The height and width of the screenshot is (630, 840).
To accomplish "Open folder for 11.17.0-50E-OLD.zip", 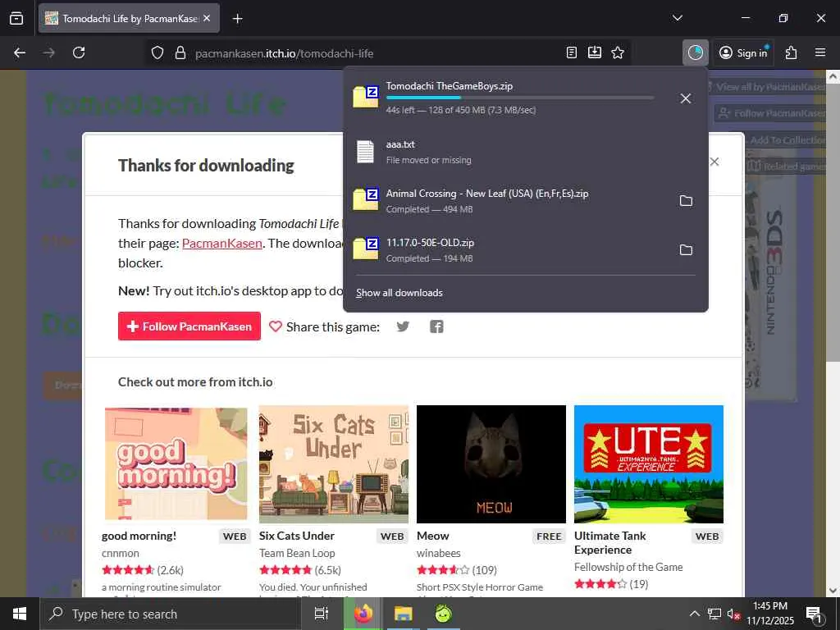I will (686, 250).
